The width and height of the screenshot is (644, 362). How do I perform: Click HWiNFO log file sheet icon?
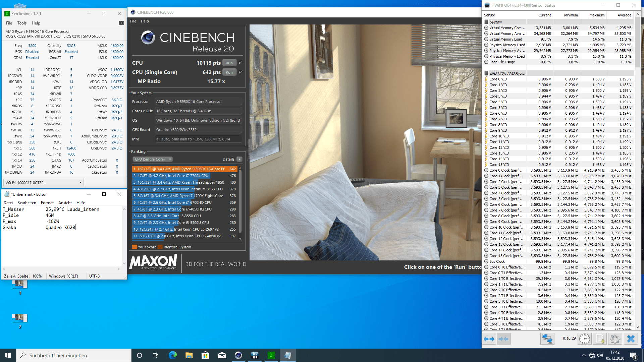coord(600,339)
